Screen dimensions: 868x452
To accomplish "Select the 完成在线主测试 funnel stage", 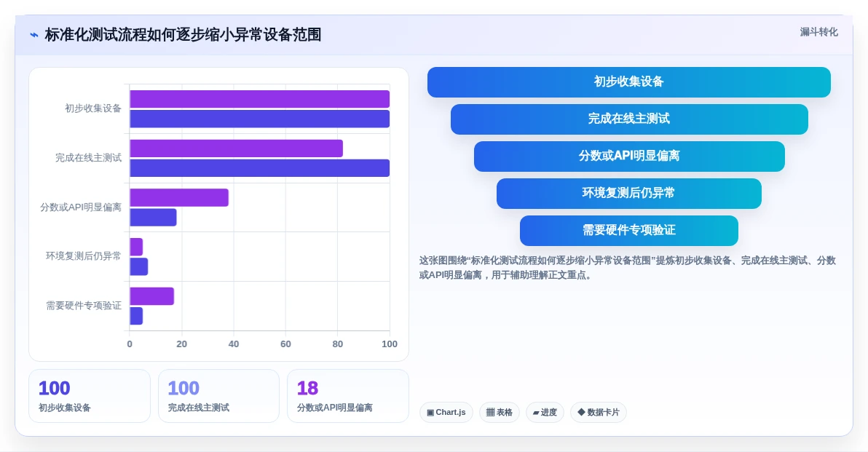I will (629, 119).
